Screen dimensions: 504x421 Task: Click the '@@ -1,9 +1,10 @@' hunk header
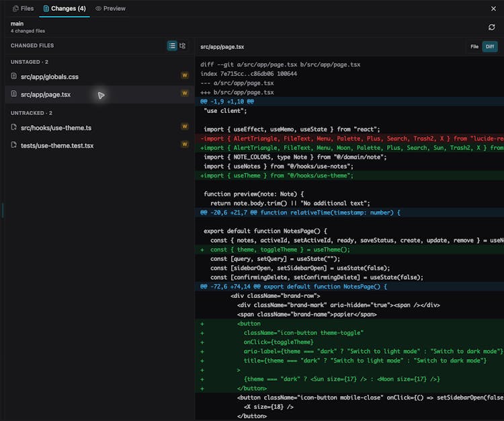(349, 102)
